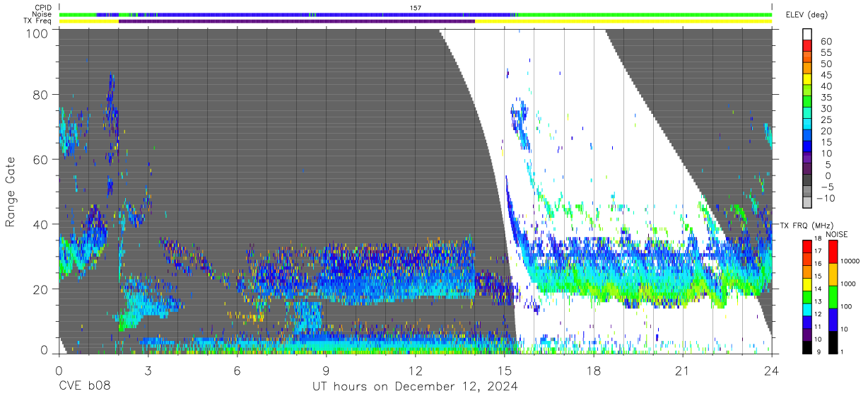
Task: Click the "Noise" row label at top left
Action: [x=42, y=14]
